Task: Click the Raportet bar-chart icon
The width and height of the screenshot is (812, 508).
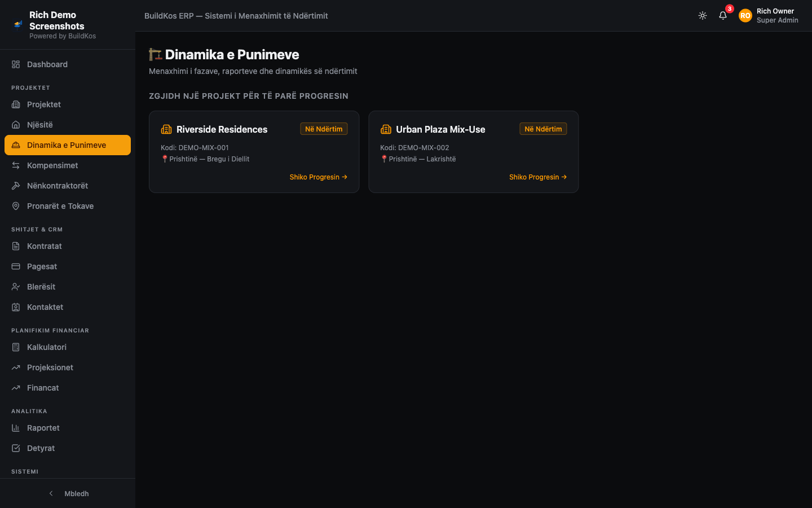Action: tap(16, 428)
